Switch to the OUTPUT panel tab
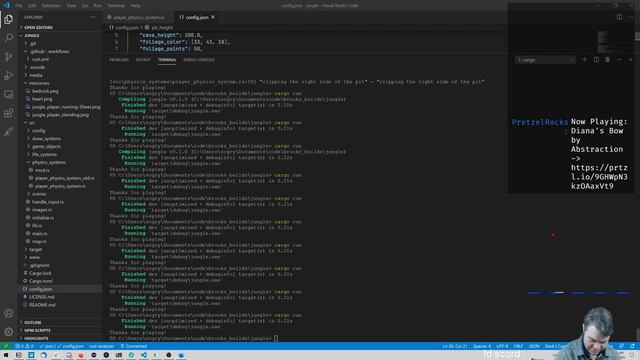The height and width of the screenshot is (360, 640). (x=143, y=60)
